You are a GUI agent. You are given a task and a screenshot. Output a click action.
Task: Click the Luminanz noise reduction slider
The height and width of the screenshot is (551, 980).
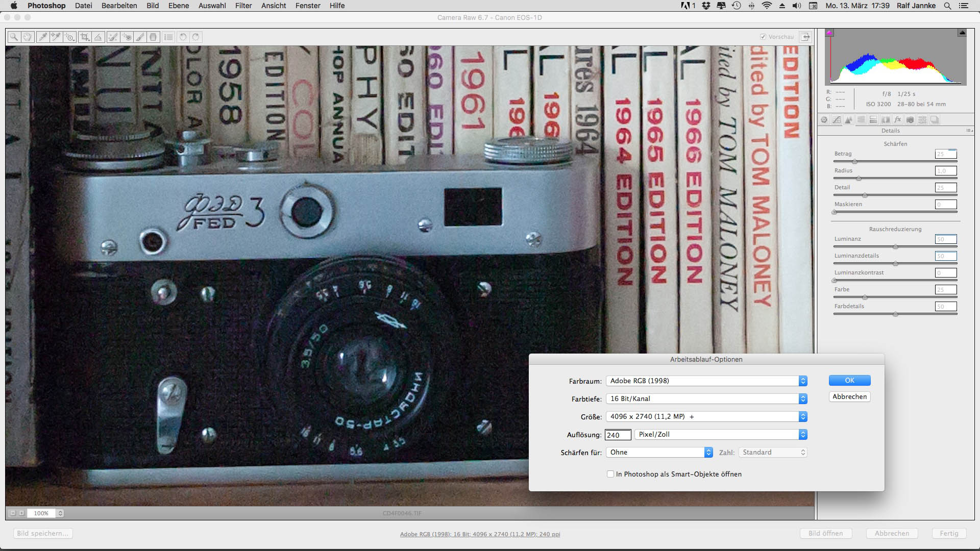(895, 246)
